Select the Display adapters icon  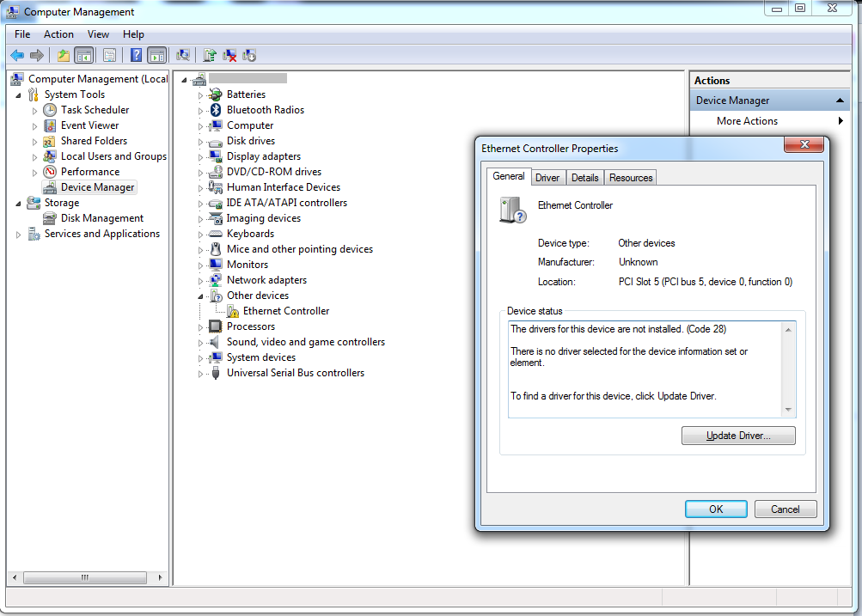click(x=216, y=156)
